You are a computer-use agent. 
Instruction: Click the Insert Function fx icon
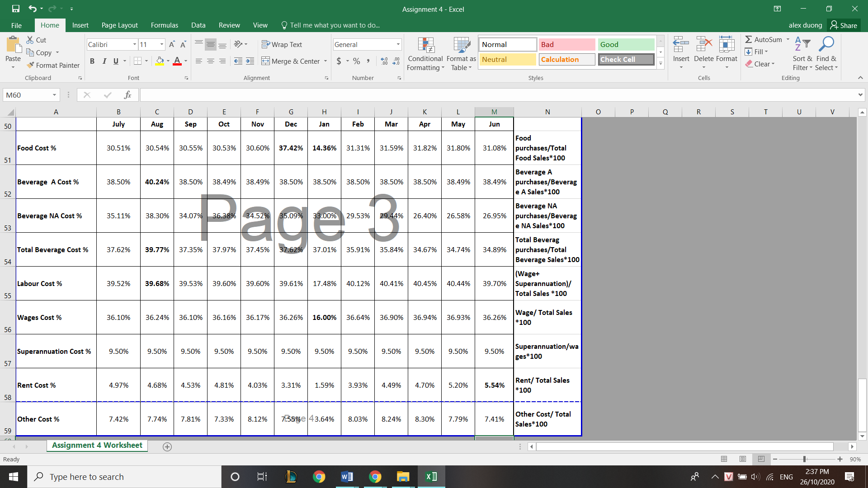tap(127, 95)
